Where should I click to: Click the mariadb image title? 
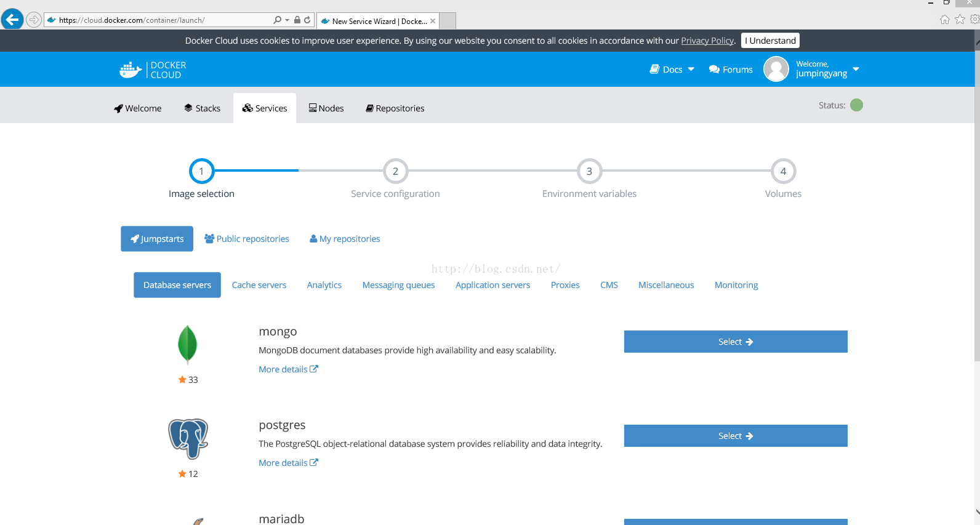pyautogui.click(x=281, y=519)
